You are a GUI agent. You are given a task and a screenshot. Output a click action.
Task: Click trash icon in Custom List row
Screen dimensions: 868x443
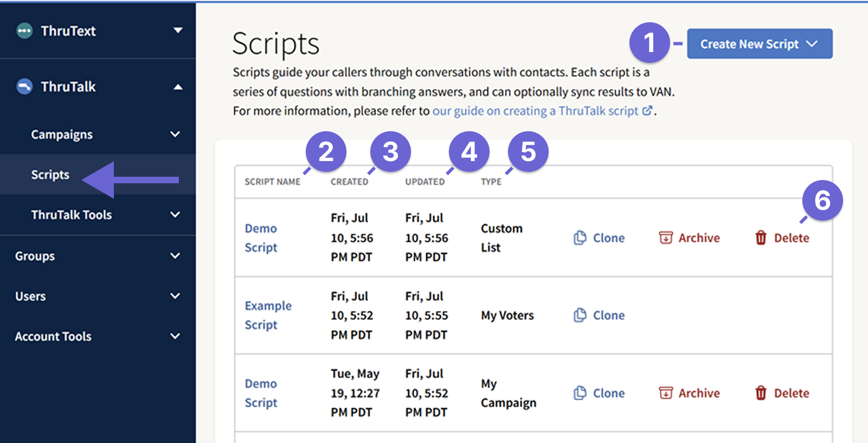point(761,237)
